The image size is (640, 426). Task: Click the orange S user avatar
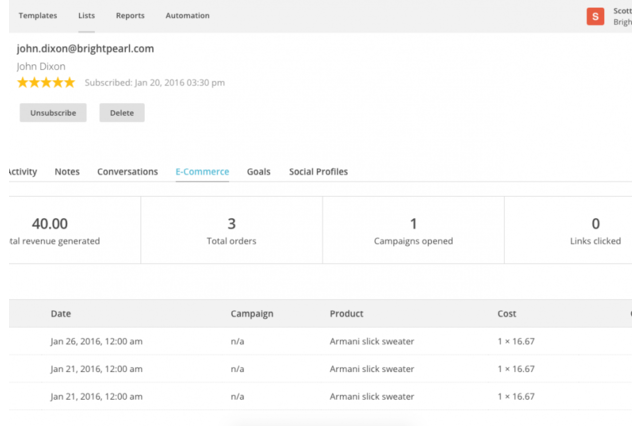coord(595,16)
